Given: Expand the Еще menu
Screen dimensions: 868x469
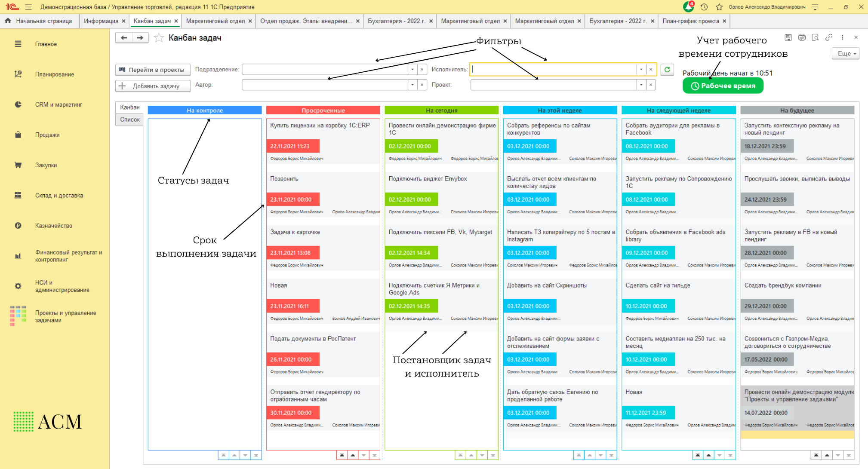Looking at the screenshot, I should (x=845, y=54).
